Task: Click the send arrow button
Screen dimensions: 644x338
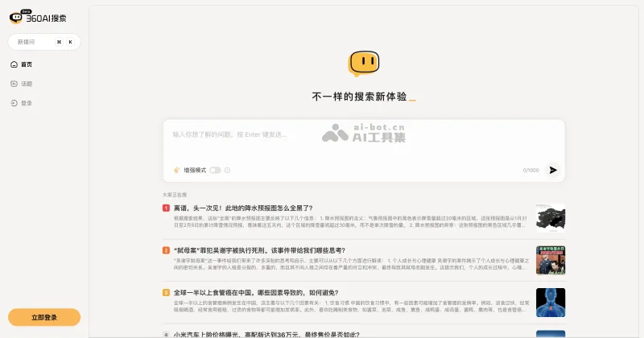Action: point(553,170)
